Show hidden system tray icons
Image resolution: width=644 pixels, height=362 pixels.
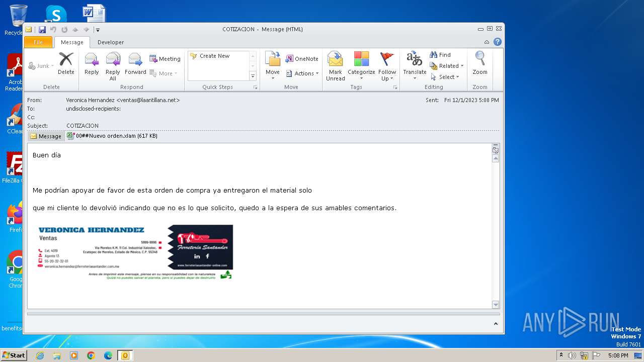point(561,355)
